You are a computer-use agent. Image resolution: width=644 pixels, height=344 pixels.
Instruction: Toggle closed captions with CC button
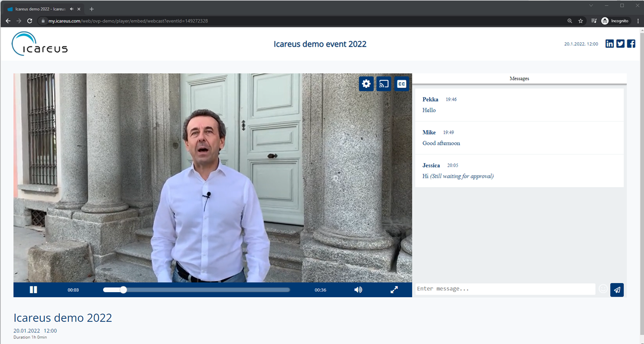tap(401, 84)
